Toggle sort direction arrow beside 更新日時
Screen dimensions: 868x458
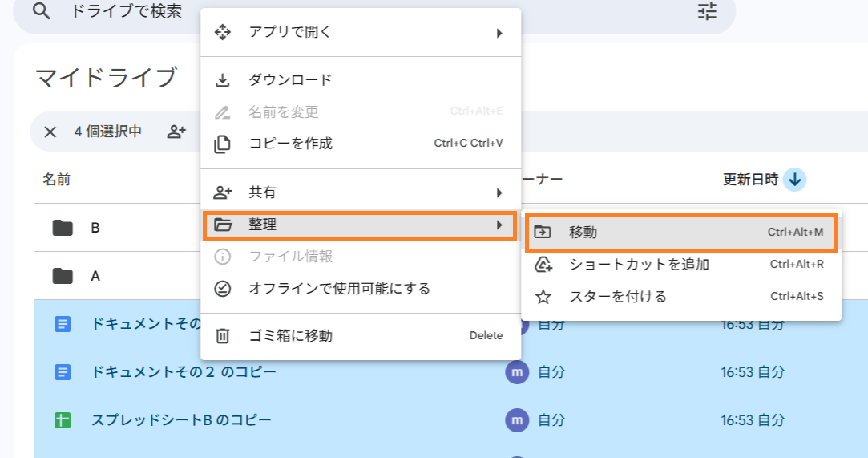(794, 180)
